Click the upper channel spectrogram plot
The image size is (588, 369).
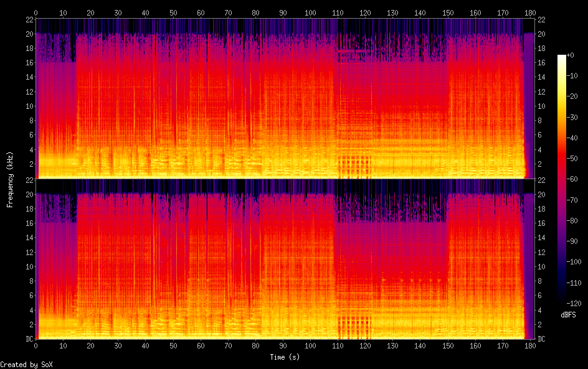pos(285,98)
